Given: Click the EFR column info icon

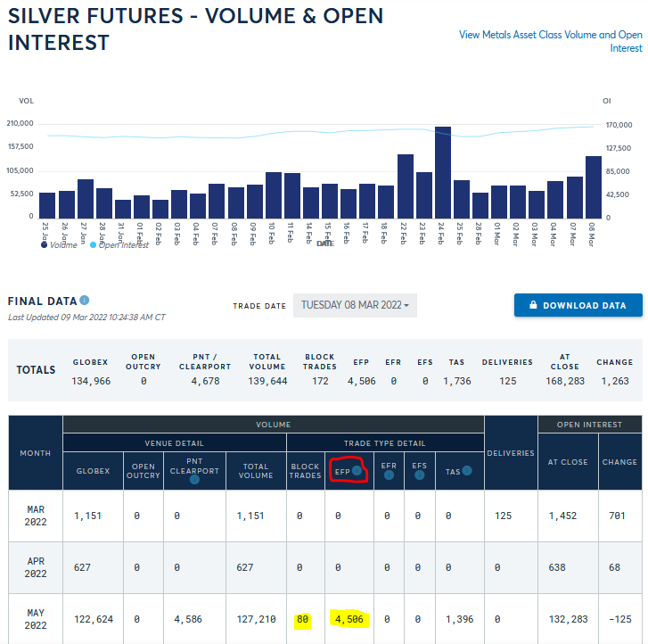Looking at the screenshot, I should (x=389, y=475).
